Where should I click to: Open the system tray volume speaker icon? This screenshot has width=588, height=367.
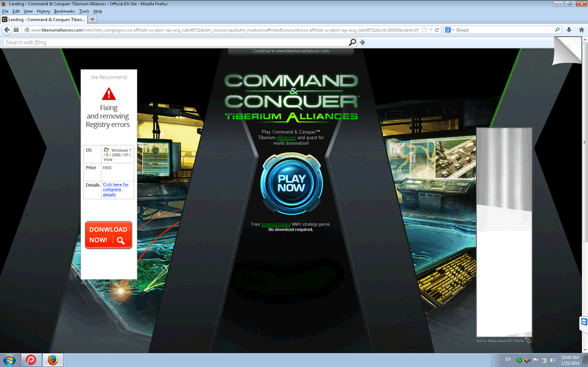[x=552, y=360]
